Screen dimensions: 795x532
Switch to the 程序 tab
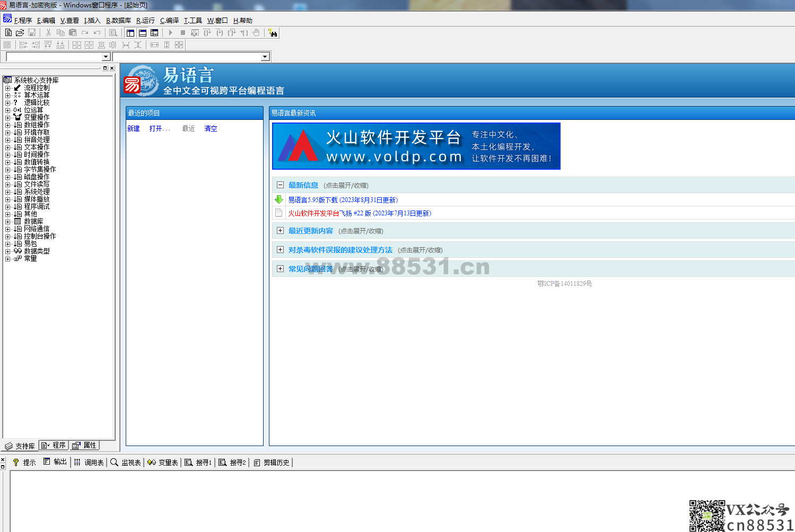54,446
